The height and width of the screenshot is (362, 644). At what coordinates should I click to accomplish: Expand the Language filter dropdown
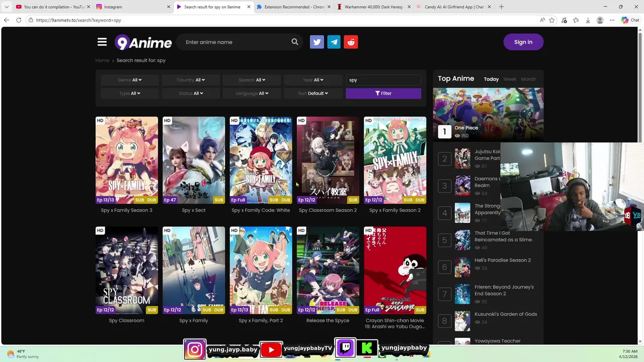point(252,93)
